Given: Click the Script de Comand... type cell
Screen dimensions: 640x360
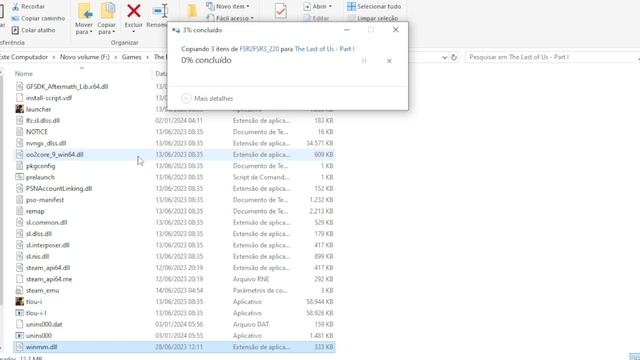Looking at the screenshot, I should [x=261, y=177].
